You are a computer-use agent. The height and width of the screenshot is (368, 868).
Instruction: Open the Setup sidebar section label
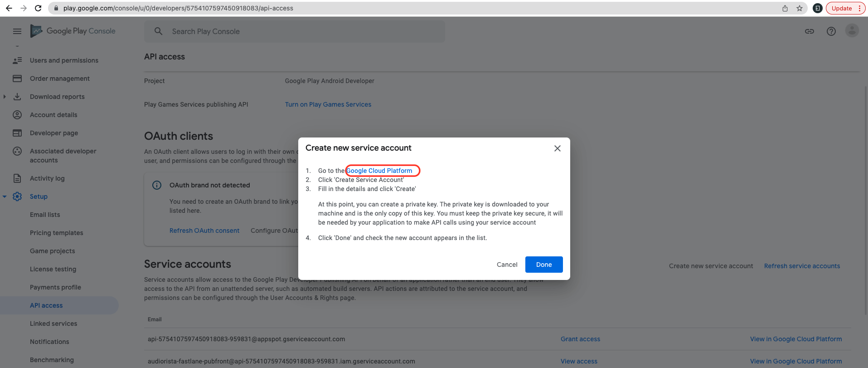(x=39, y=196)
